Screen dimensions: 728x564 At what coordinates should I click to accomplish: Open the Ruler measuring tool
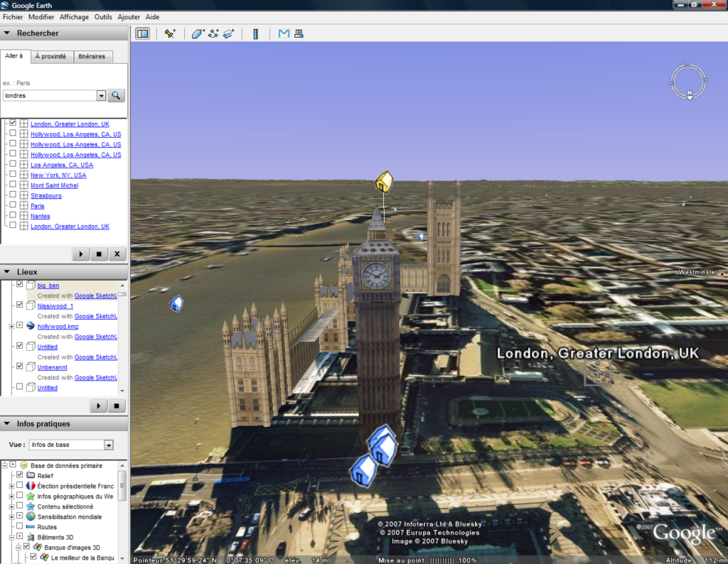click(255, 33)
